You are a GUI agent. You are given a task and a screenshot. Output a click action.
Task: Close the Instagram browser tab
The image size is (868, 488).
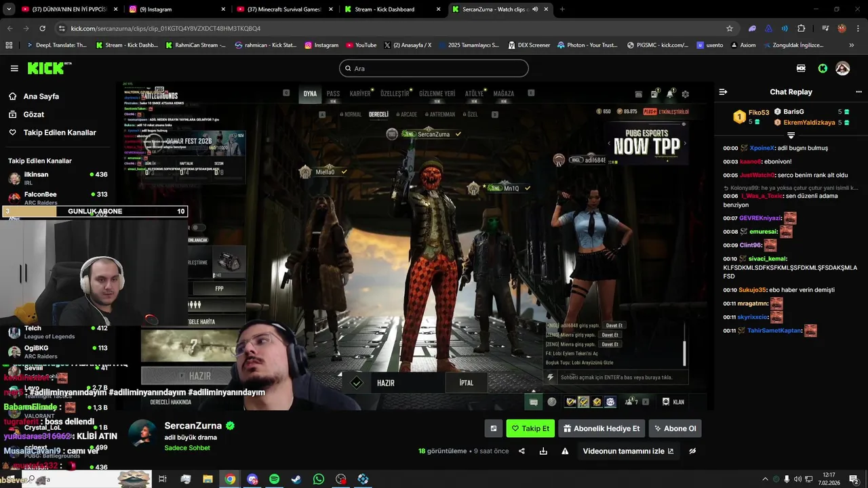coord(222,9)
